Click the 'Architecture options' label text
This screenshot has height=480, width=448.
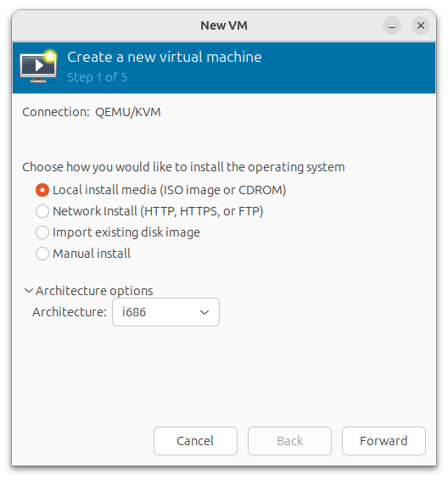[94, 291]
